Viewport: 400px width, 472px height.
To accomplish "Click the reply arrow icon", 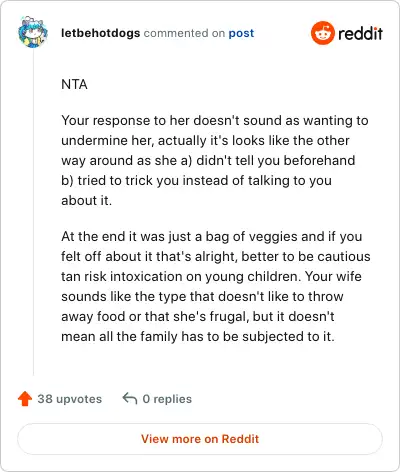I will point(130,398).
